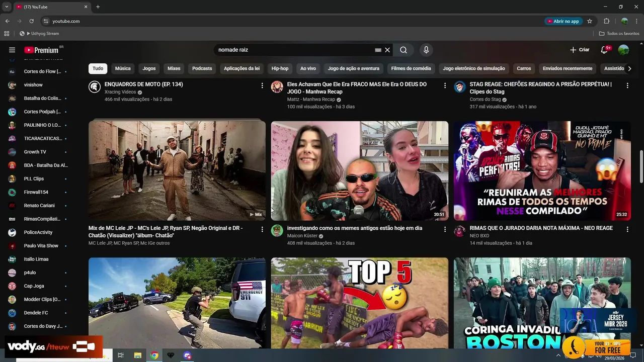Select the Mixes filter chip

pyautogui.click(x=174, y=68)
